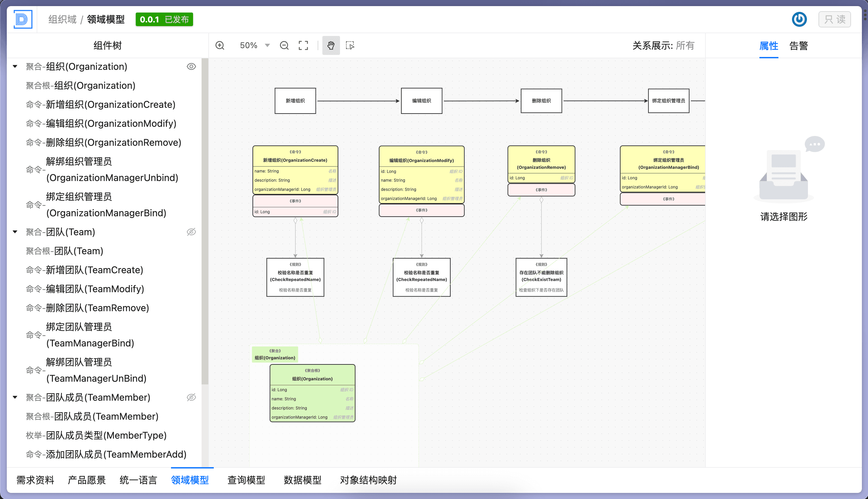Open the 50% zoom level dropdown
The image size is (868, 499).
(267, 45)
